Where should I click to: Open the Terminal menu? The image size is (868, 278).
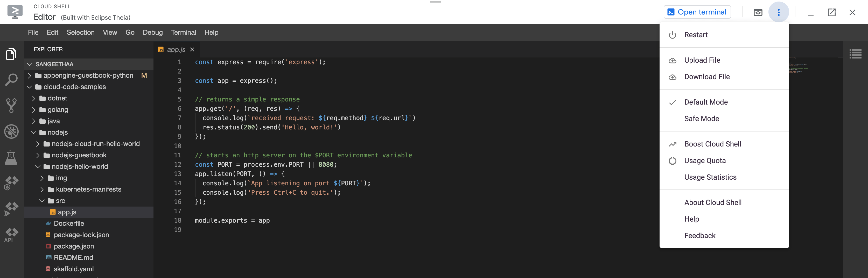tap(184, 32)
